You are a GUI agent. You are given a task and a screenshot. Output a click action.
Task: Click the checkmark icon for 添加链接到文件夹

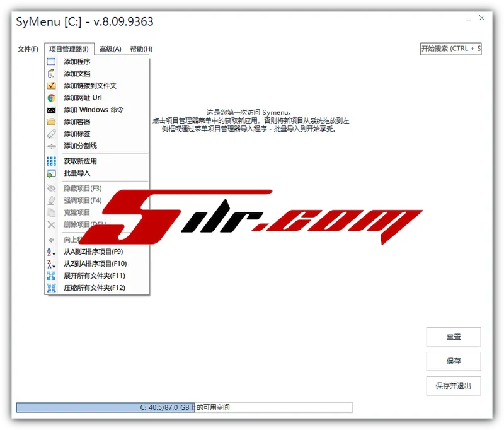[x=51, y=86]
